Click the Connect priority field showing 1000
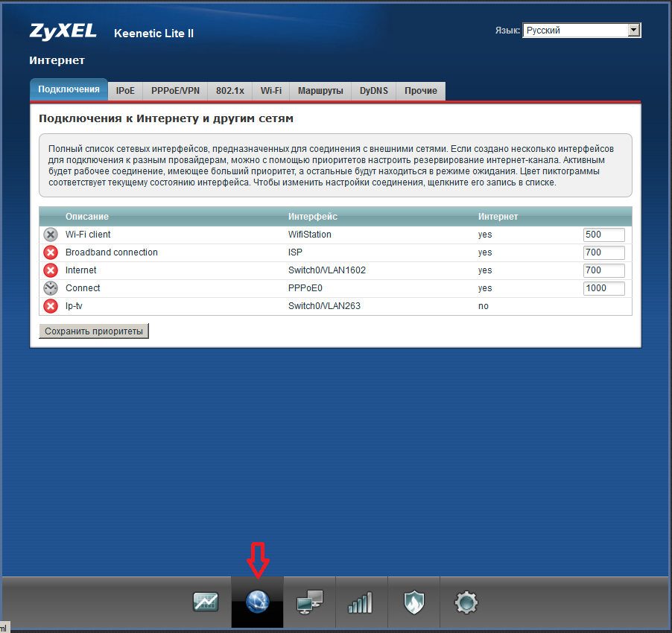Screen dimensions: 672x633 (603, 288)
